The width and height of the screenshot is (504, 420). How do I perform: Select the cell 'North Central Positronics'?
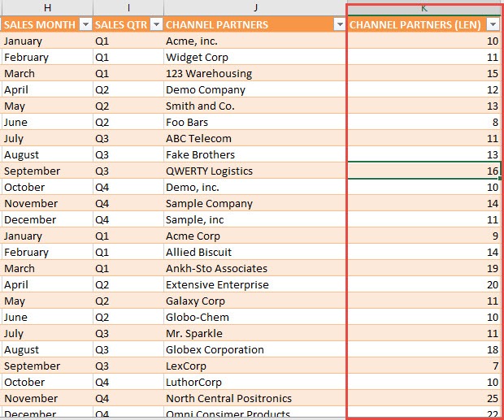pos(255,398)
